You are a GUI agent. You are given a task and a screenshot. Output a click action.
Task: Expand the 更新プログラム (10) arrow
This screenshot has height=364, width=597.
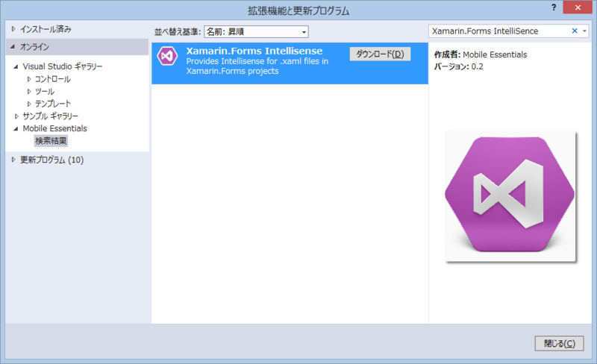pyautogui.click(x=13, y=160)
